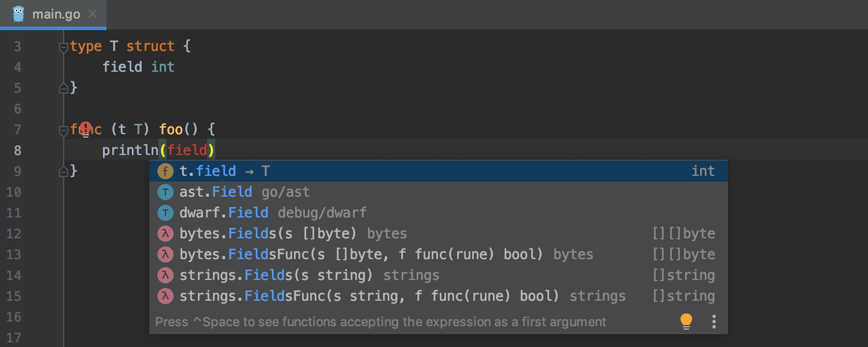Click the lambda icon beside strings.Fields(s string)
Viewport: 868px width, 347px height.
[165, 275]
